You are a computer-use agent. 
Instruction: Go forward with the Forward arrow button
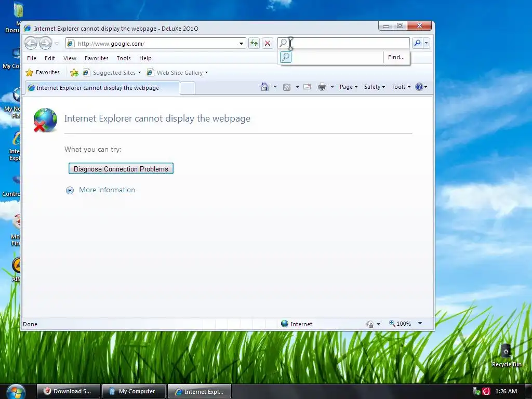pyautogui.click(x=45, y=44)
